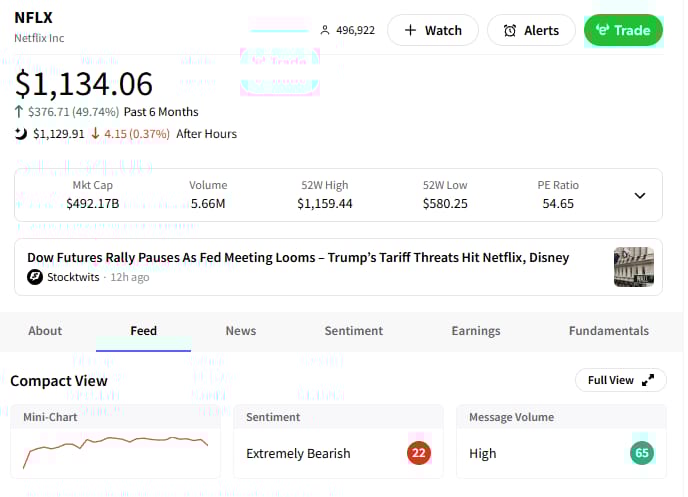Viewport: 688px width, 497px height.
Task: Switch to the News tab
Action: (241, 331)
